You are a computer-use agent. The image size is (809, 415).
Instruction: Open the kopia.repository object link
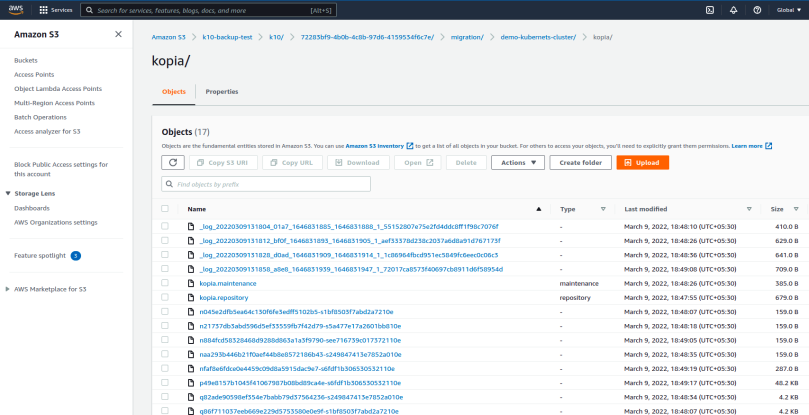click(x=224, y=298)
